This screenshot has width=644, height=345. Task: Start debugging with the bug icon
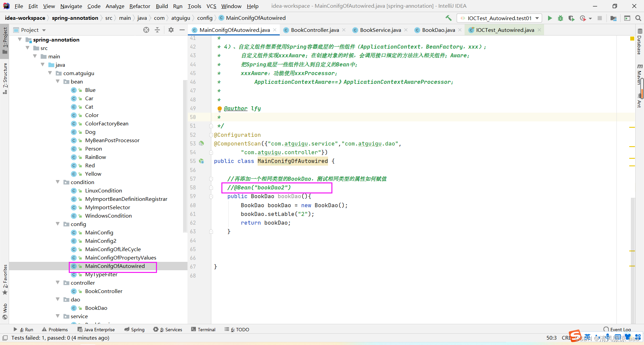coord(560,18)
